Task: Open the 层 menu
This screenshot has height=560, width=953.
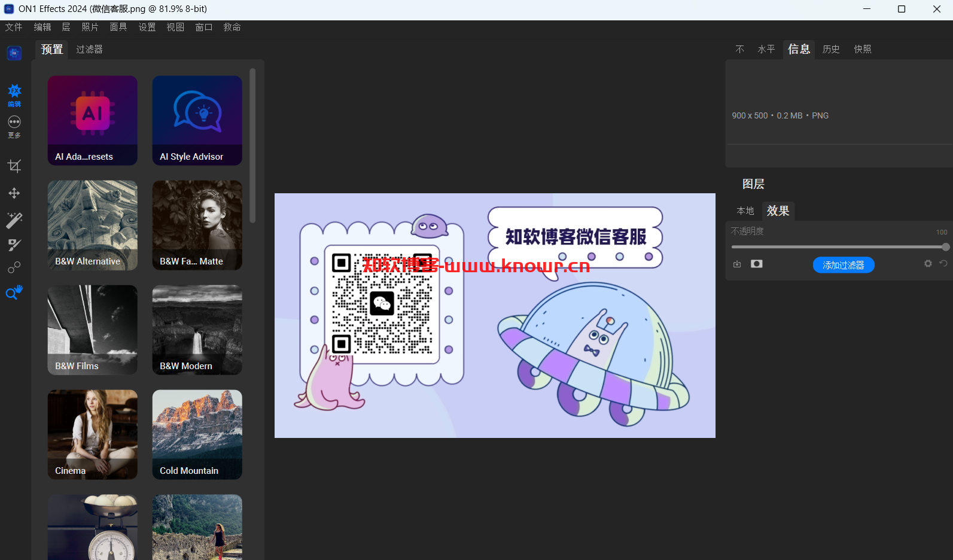Action: [66, 27]
